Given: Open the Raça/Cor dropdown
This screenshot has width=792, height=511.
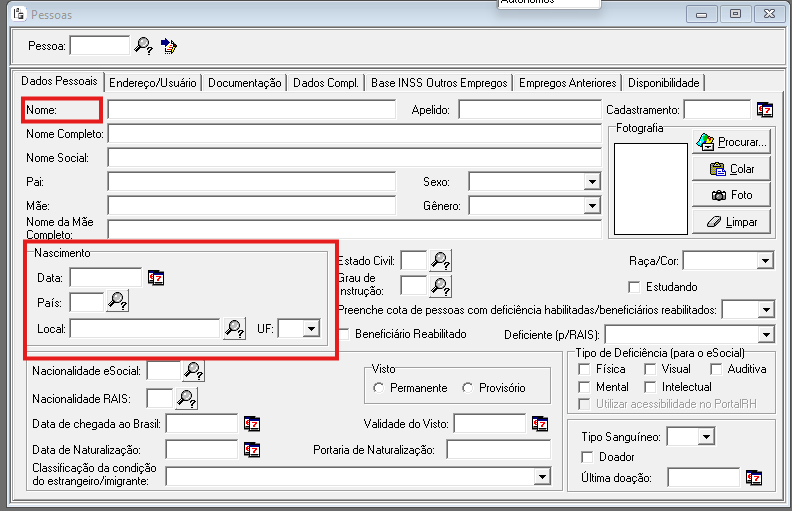Looking at the screenshot, I should click(x=765, y=261).
